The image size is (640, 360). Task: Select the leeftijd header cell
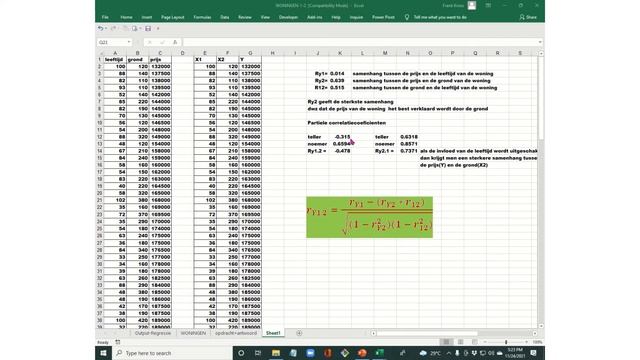(x=114, y=60)
